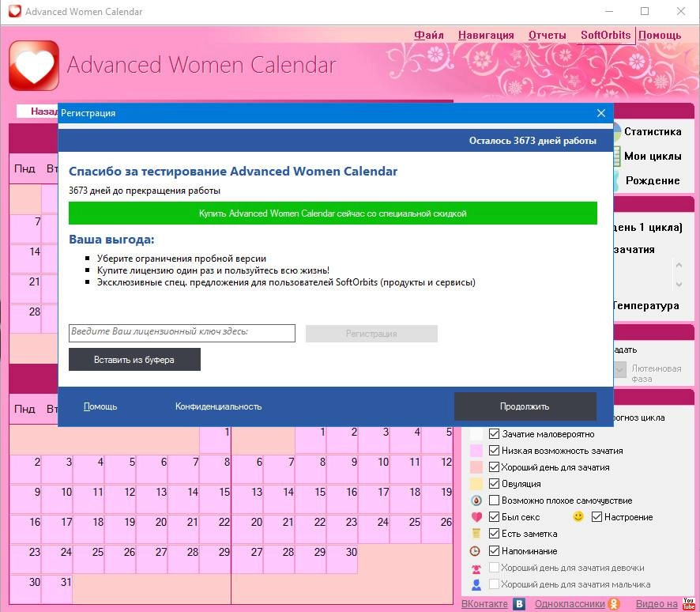The height and width of the screenshot is (612, 700).
Task: Click the up arrow in side panel scrollbar
Action: pos(679,265)
